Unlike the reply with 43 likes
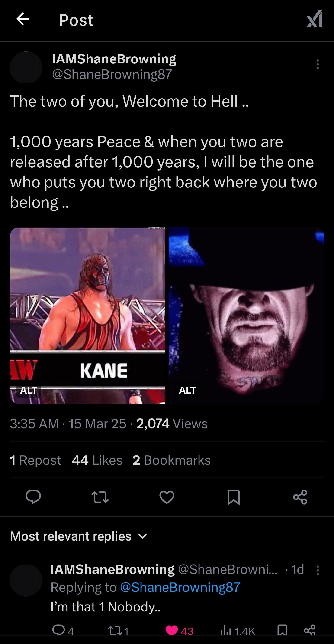 (x=172, y=631)
